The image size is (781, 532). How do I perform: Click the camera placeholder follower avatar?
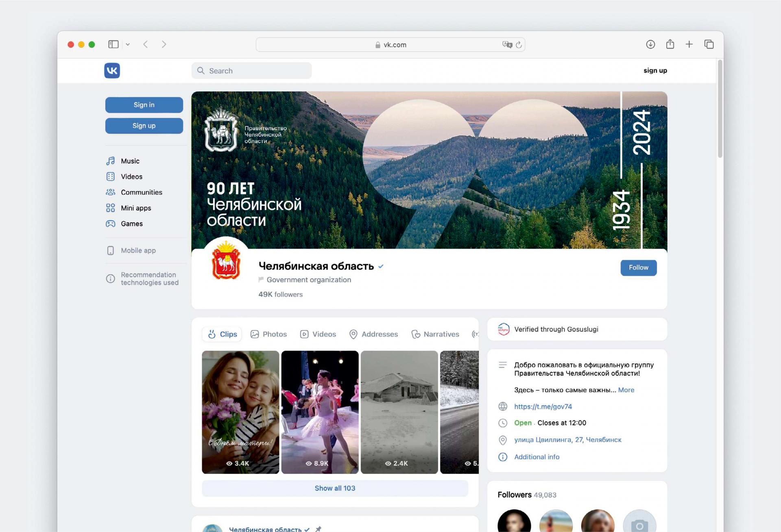639,521
